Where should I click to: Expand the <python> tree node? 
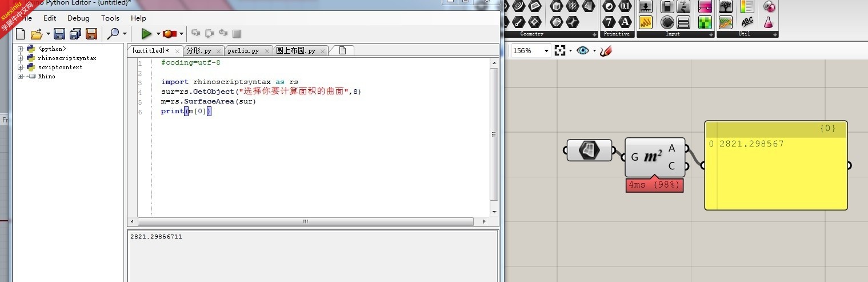[20, 49]
